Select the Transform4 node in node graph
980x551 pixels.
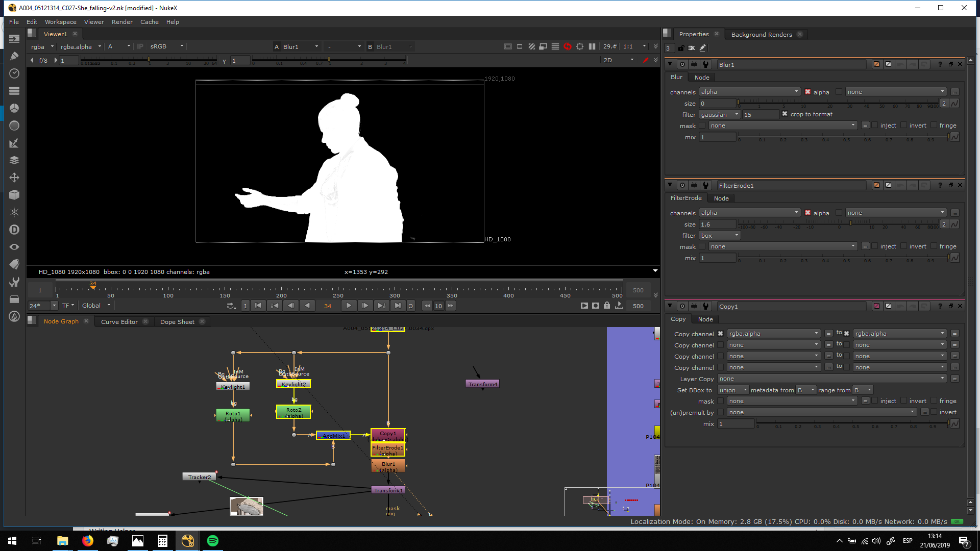coord(482,384)
